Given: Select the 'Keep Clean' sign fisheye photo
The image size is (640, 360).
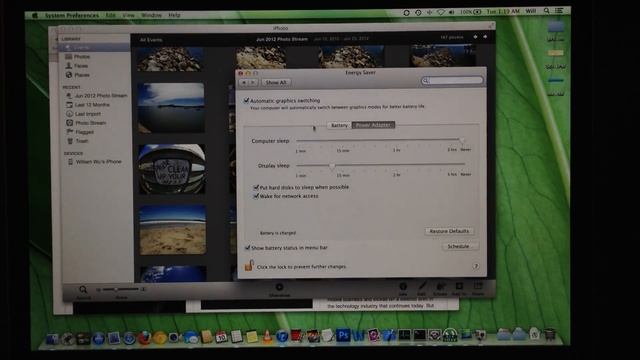Looking at the screenshot, I should click(x=171, y=169).
